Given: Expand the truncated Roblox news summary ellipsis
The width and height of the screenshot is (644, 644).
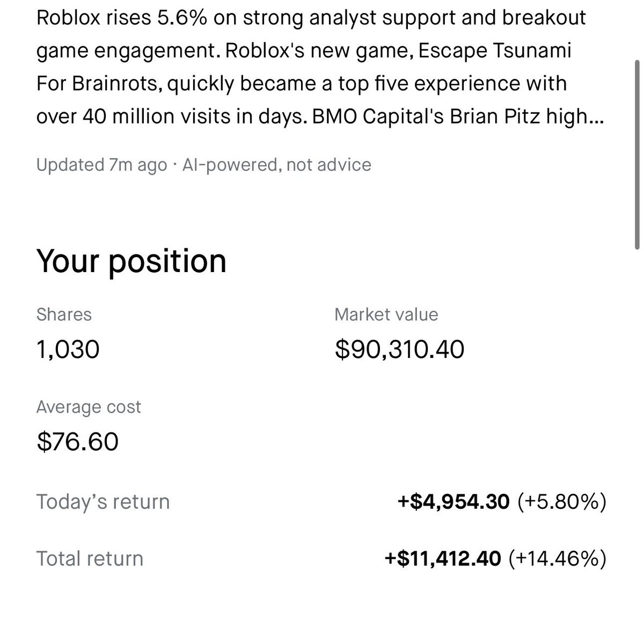Looking at the screenshot, I should pos(596,118).
